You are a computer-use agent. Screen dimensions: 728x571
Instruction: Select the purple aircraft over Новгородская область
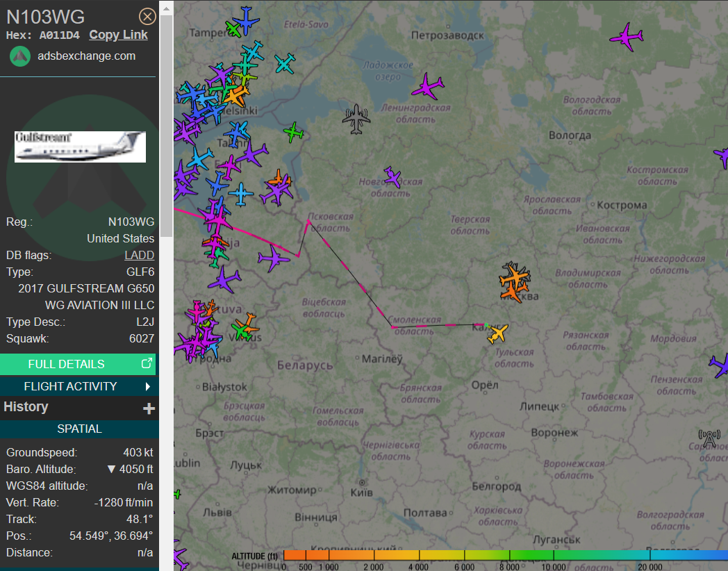click(392, 177)
